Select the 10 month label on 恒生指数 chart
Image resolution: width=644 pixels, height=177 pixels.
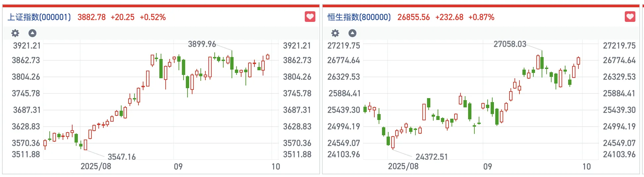coord(586,166)
